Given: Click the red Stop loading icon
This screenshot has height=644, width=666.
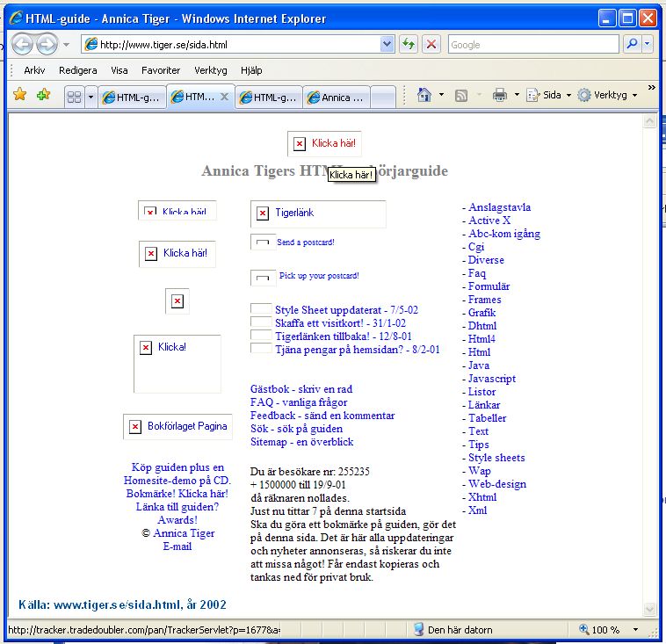Looking at the screenshot, I should 431,44.
